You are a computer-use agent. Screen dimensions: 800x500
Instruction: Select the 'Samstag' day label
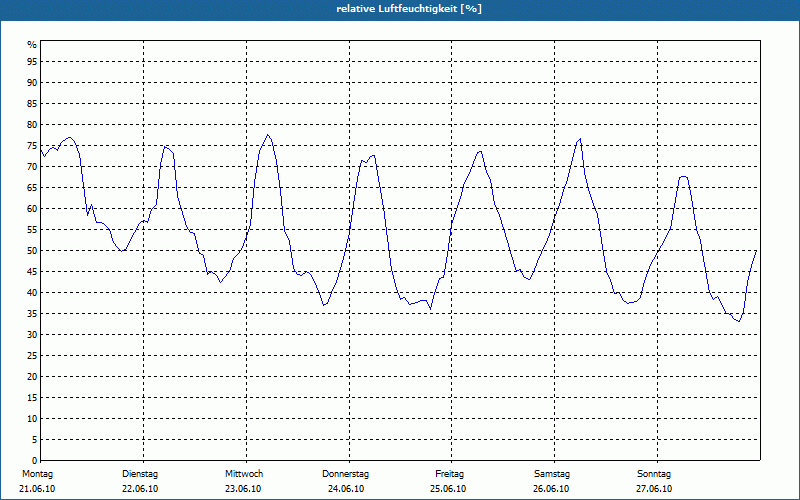click(x=552, y=474)
